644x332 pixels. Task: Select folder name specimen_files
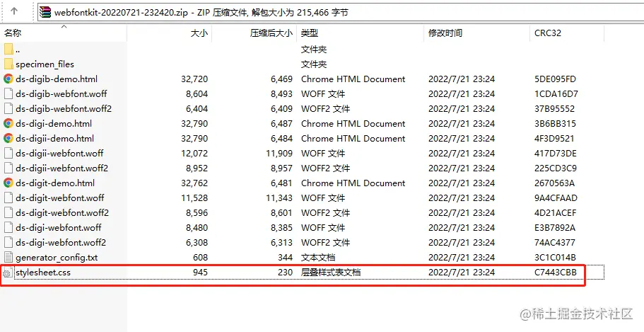click(x=45, y=64)
